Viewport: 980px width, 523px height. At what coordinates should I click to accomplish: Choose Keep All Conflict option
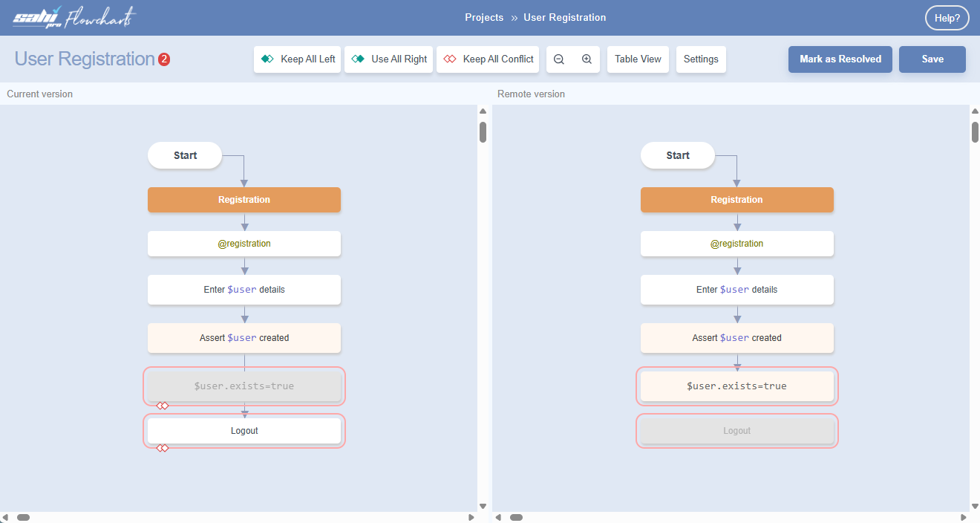pyautogui.click(x=488, y=59)
